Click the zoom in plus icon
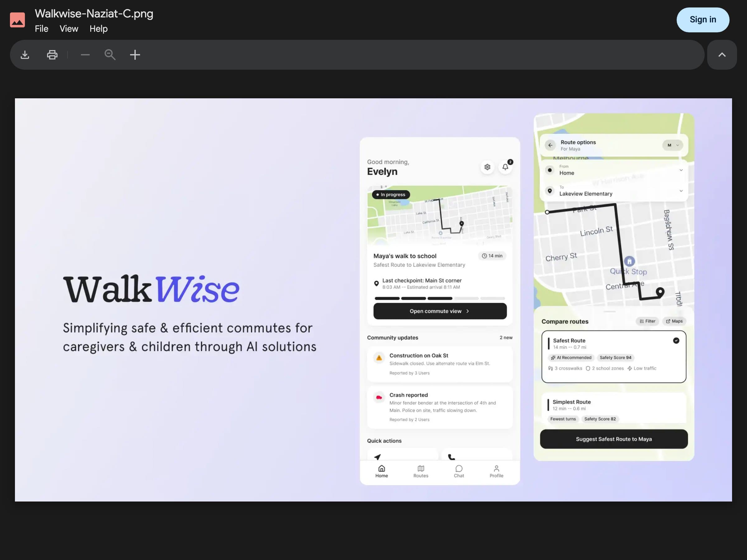This screenshot has height=560, width=747. click(135, 55)
